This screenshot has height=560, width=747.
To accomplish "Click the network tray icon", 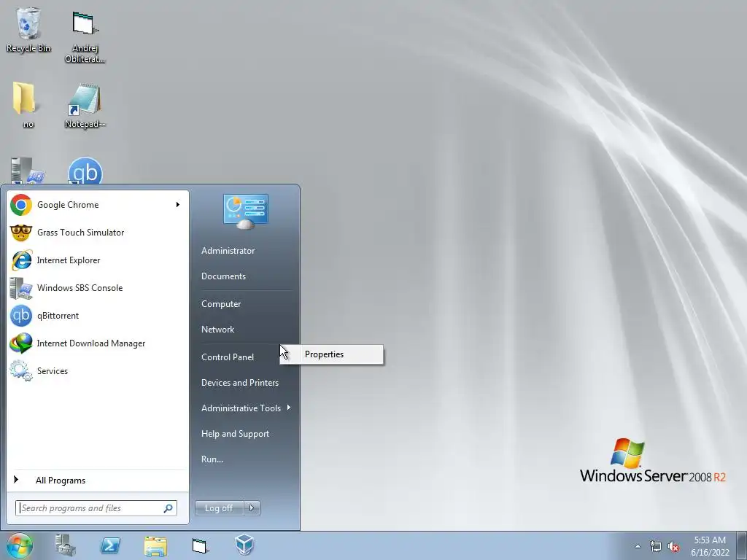I will tap(656, 546).
